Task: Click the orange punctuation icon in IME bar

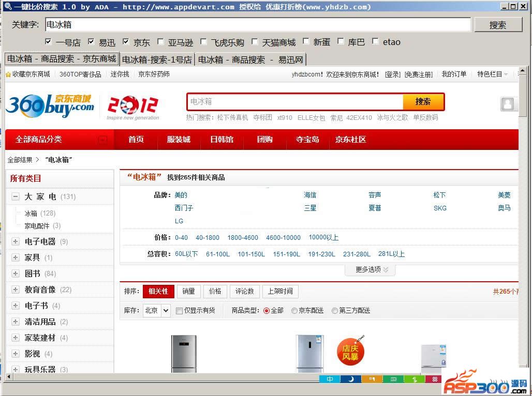Action: [372, 379]
